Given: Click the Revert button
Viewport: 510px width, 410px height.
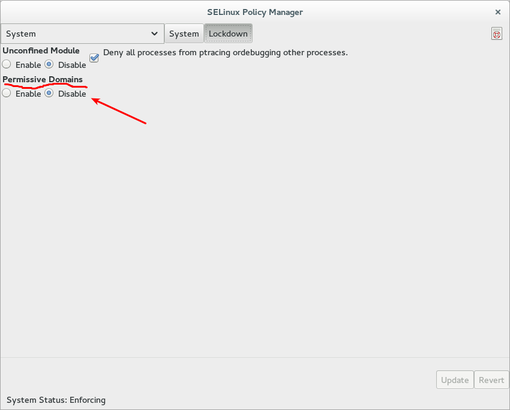Looking at the screenshot, I should 491,380.
